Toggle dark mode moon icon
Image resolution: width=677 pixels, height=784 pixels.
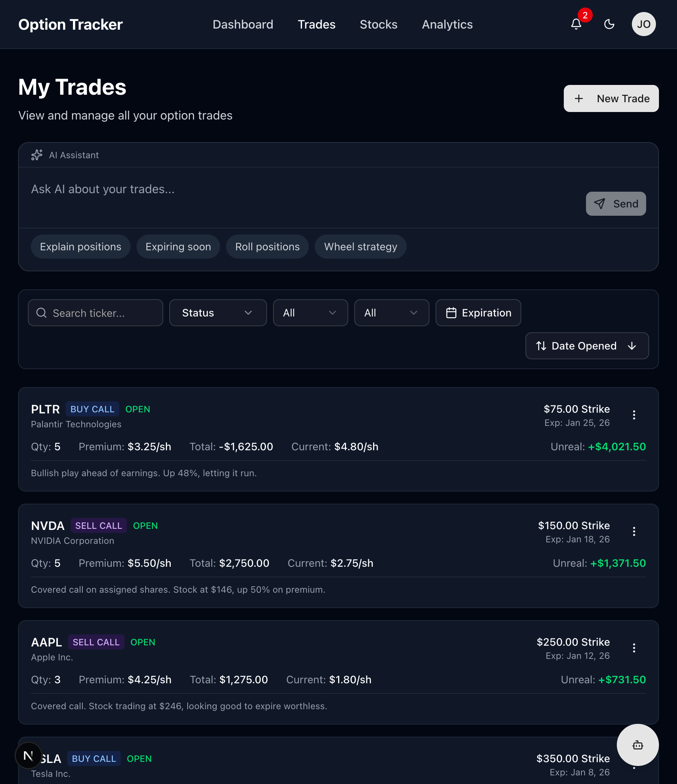coord(609,24)
